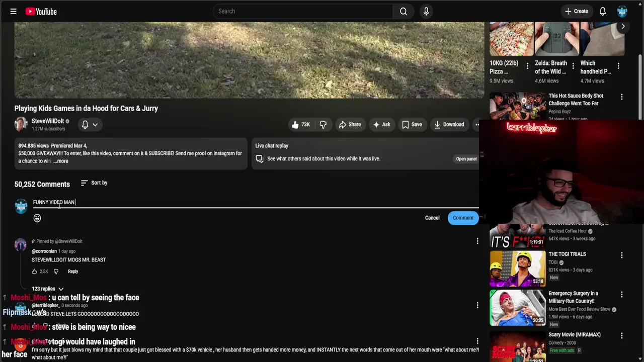This screenshot has height=362, width=644.
Task: Click Share button
Action: click(x=350, y=124)
